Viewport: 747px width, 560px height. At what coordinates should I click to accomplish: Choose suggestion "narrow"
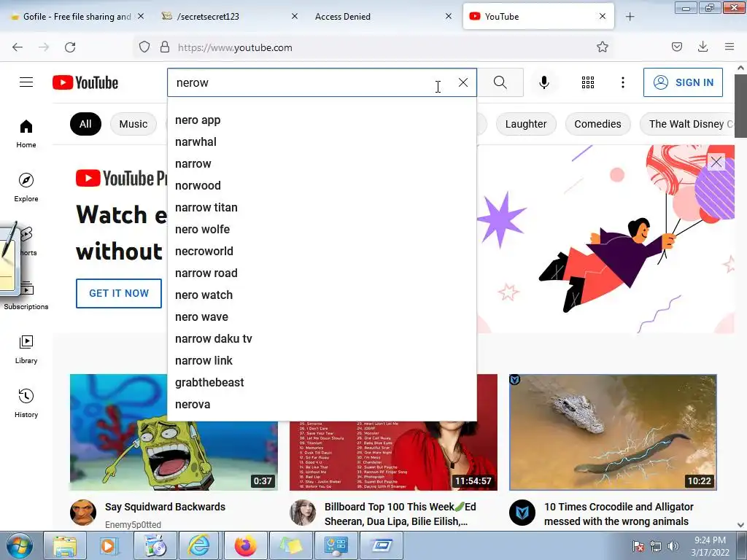pyautogui.click(x=322, y=164)
